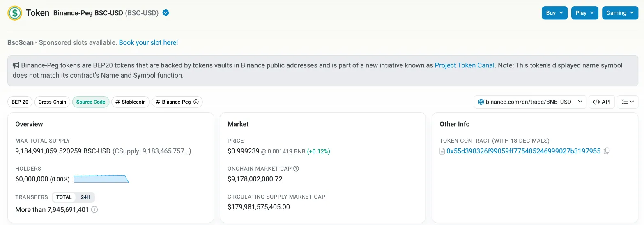The height and width of the screenshot is (225, 644).
Task: Open the Play dropdown
Action: pyautogui.click(x=585, y=13)
